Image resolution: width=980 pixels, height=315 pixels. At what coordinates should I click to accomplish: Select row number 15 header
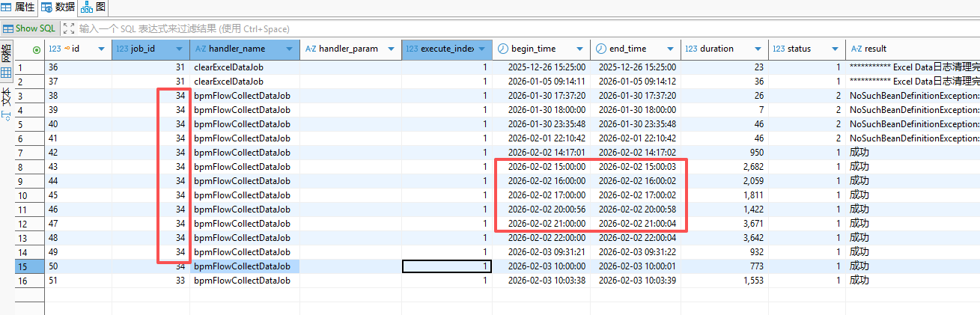click(21, 266)
